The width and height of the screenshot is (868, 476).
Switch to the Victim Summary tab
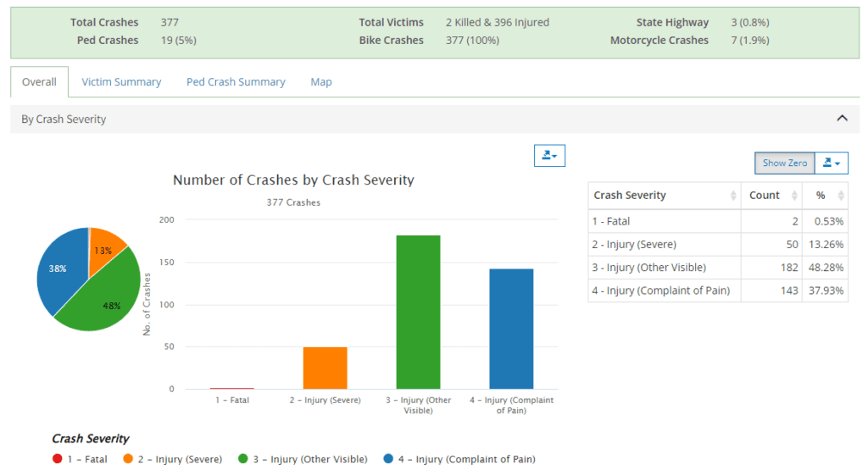pos(121,82)
